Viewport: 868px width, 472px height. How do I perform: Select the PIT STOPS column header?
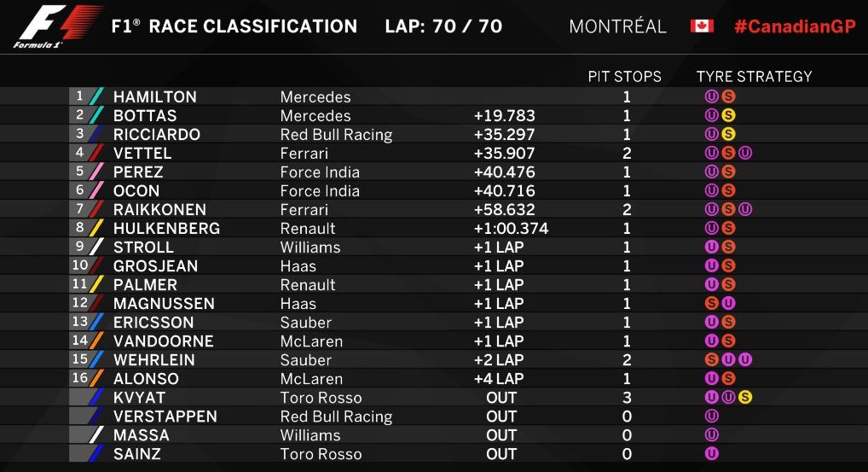624,77
